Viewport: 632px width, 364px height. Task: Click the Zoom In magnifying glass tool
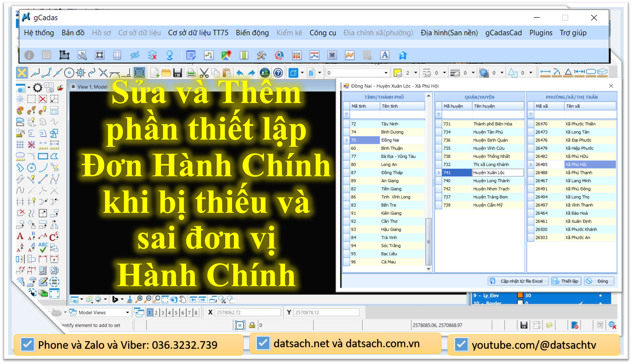coord(140,300)
